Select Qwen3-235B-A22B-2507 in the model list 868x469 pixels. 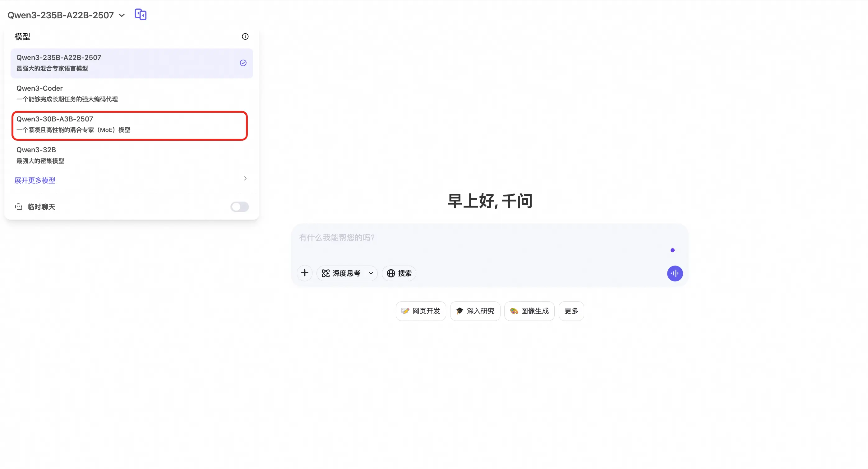tap(132, 63)
